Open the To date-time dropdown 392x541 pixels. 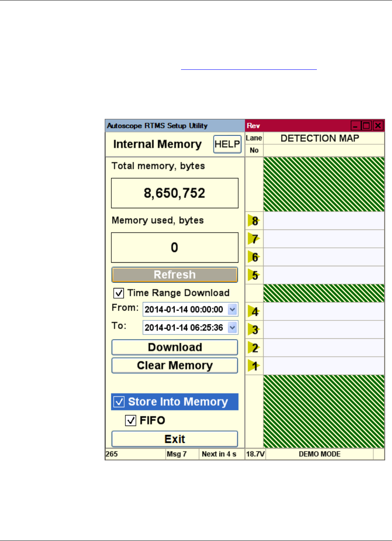tap(232, 327)
